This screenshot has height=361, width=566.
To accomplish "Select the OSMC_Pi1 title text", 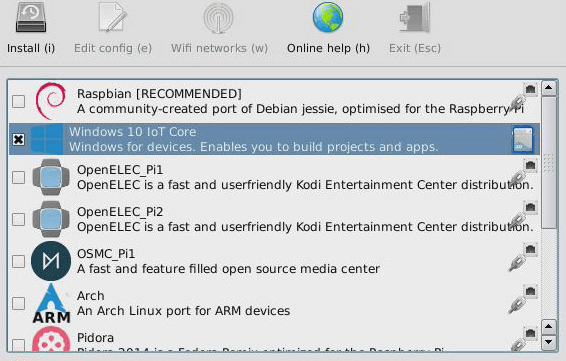I will click(x=106, y=254).
